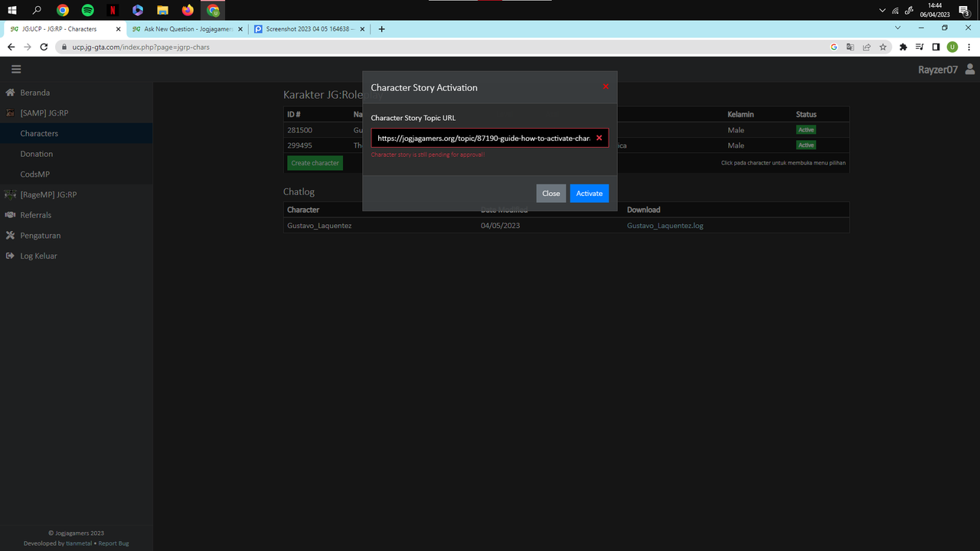Open Chrome profile avatar U
This screenshot has width=980, height=551.
tap(952, 47)
